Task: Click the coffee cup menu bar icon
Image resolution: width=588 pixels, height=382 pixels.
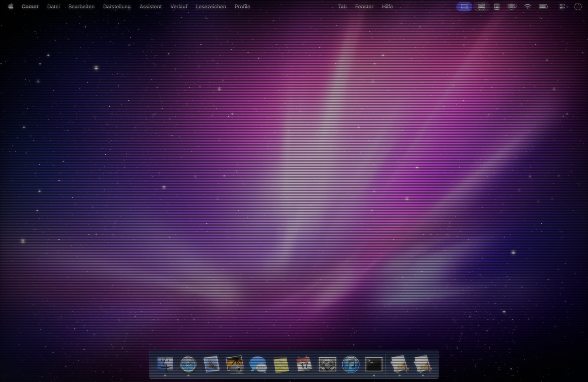Action: click(x=512, y=6)
